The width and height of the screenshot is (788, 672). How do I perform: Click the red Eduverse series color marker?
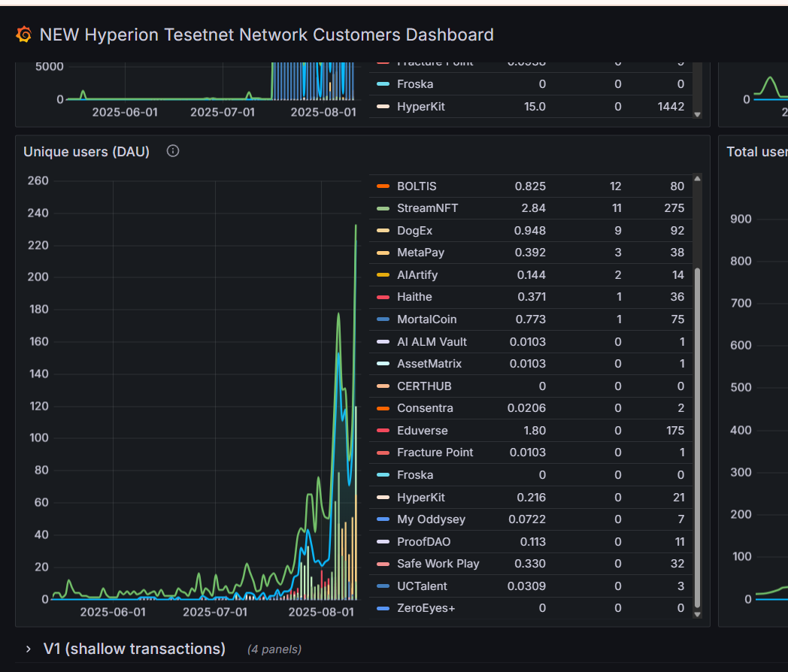pos(383,431)
